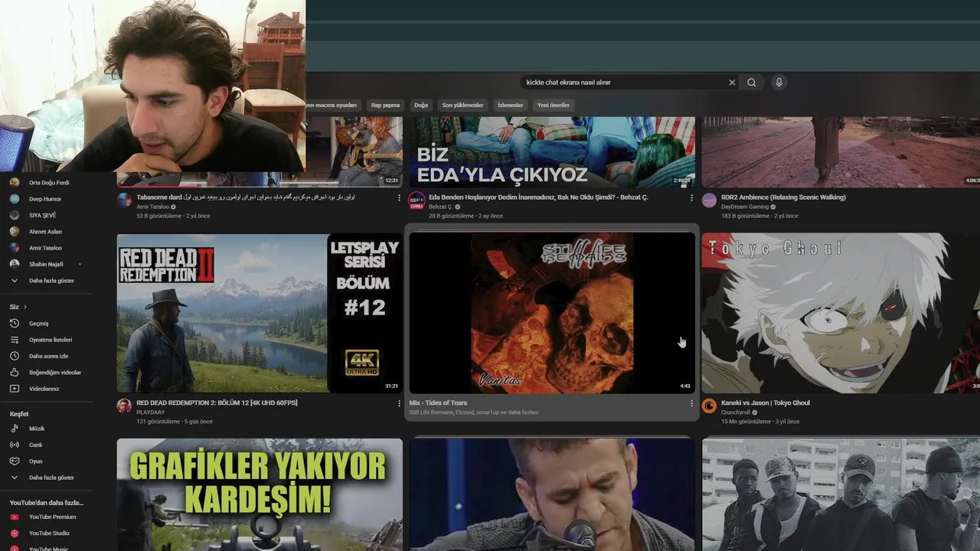
Task: Select the Yeni öneriler filter chip
Action: click(554, 105)
